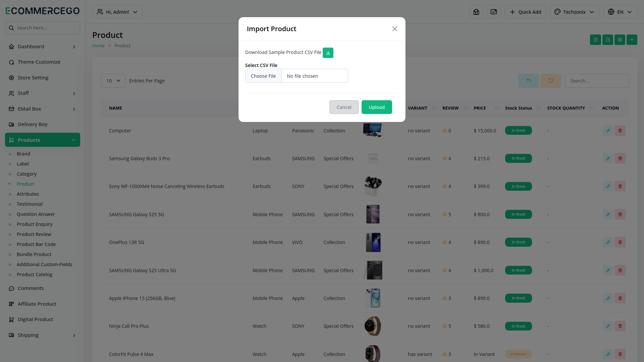
Task: Change the entries per page dropdown
Action: (x=113, y=81)
